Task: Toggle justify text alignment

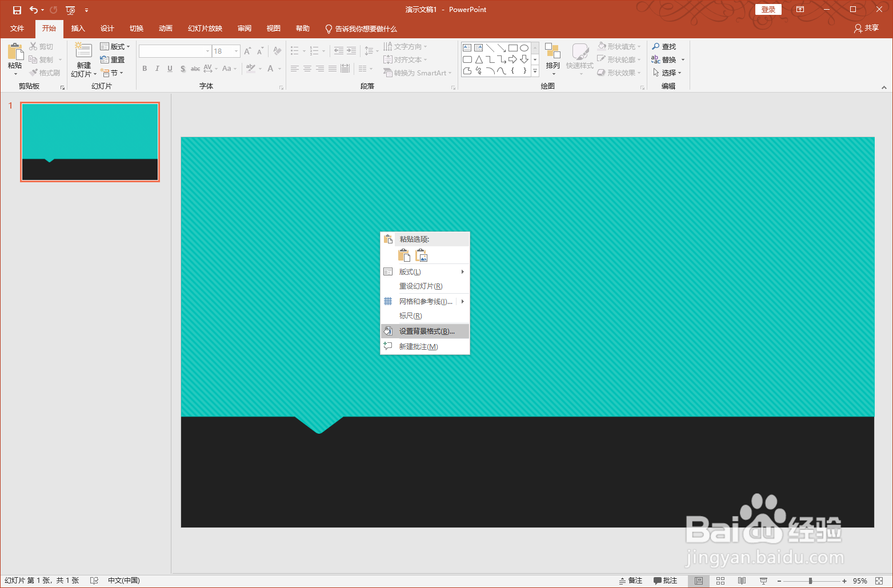Action: coord(333,69)
